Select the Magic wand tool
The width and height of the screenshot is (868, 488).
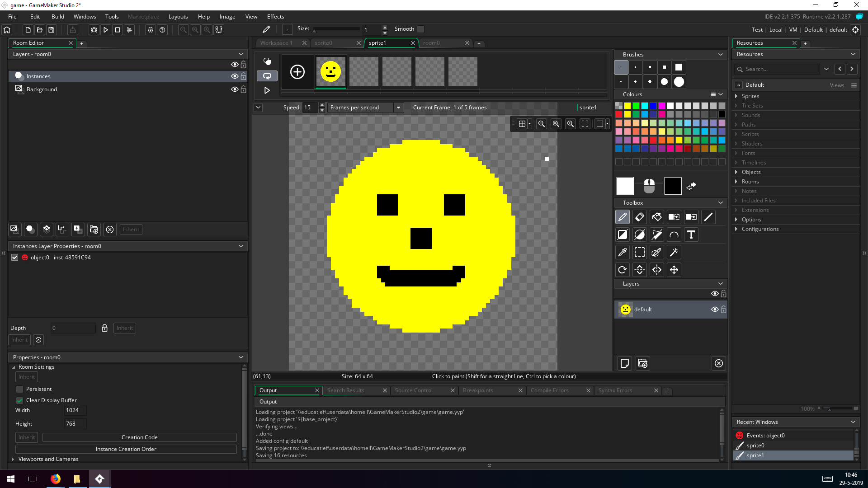pos(674,252)
